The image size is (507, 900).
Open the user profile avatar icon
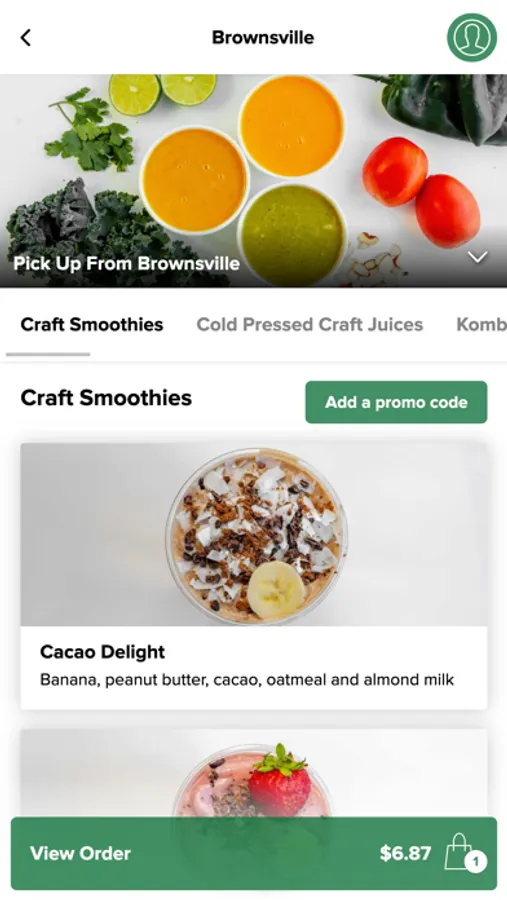click(471, 37)
